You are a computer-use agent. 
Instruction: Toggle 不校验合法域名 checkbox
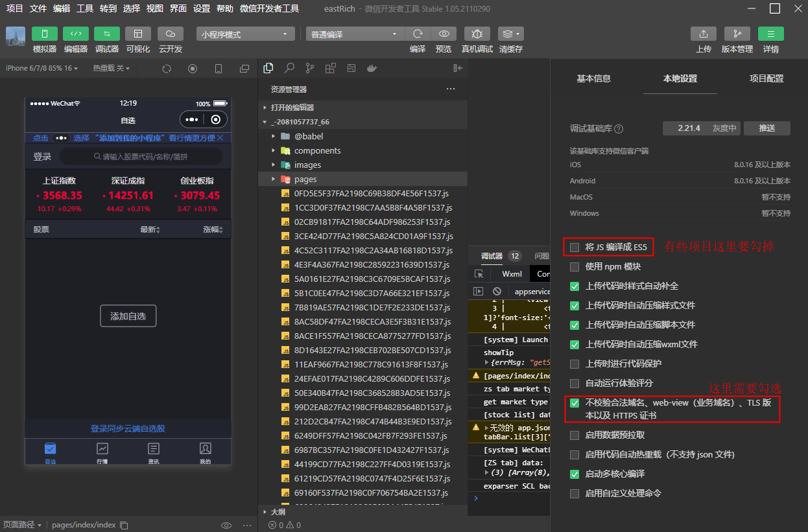coord(575,402)
